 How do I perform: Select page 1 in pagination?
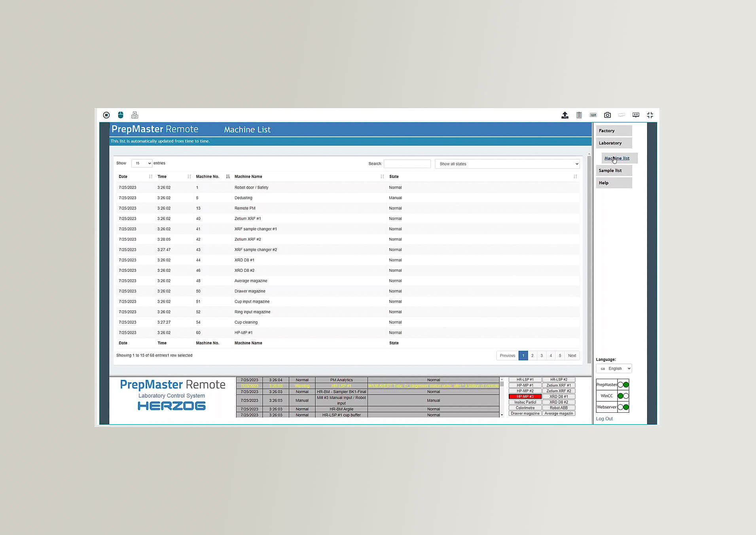(523, 355)
